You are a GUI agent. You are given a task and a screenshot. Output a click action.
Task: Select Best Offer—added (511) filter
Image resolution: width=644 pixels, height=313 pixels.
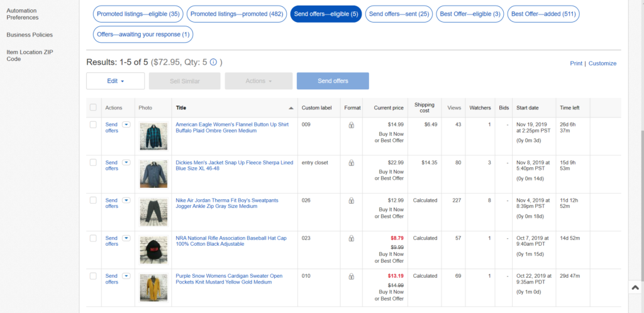[x=543, y=14]
